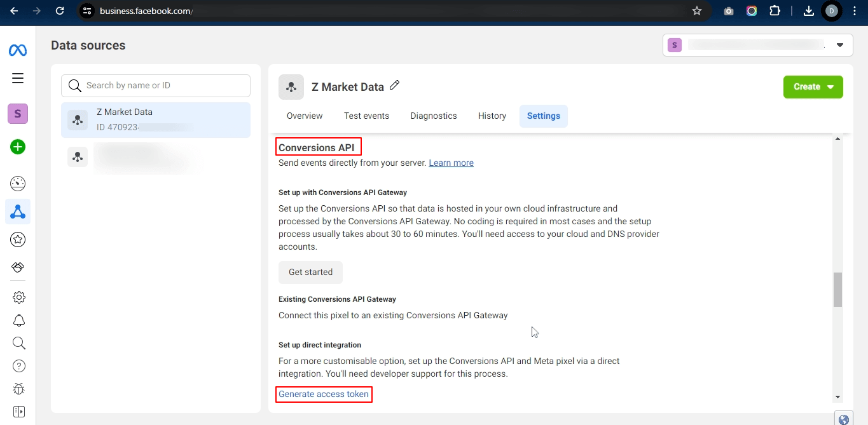The image size is (868, 425).
Task: Click the pencil edit icon beside Z Market Data
Action: click(394, 85)
